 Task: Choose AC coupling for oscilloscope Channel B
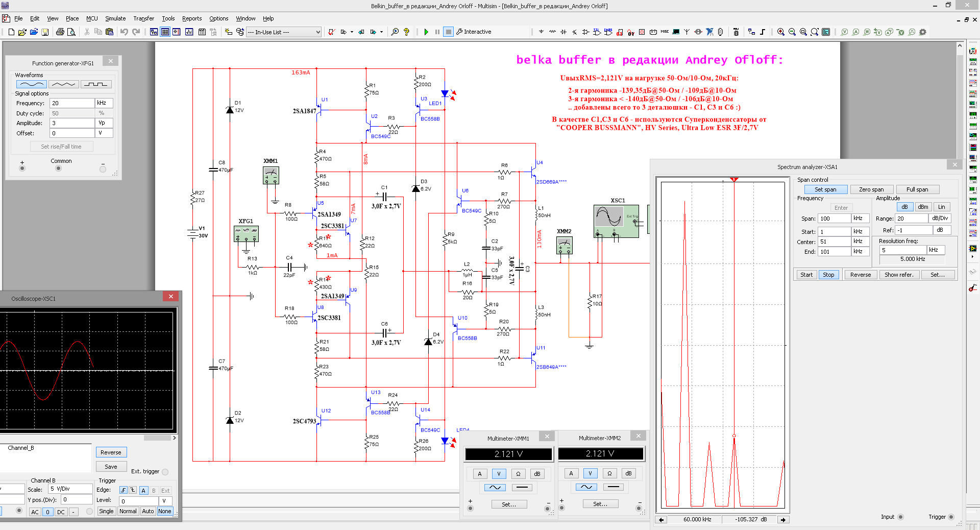(x=35, y=512)
